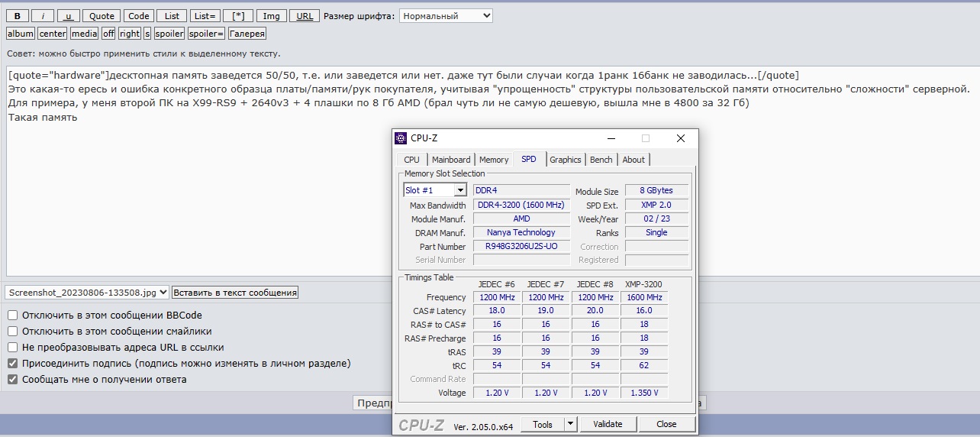
Task: Click the DDR4 memory type field
Action: (x=521, y=190)
